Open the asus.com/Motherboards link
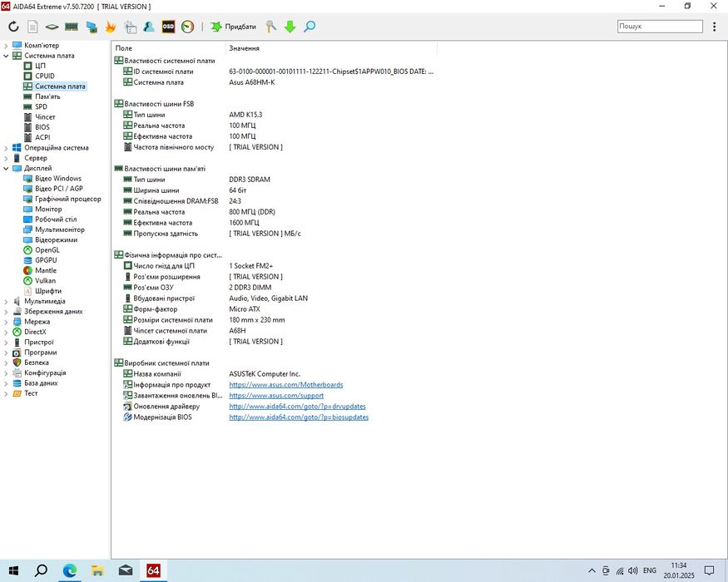Viewport: 728px width, 582px height. point(286,385)
